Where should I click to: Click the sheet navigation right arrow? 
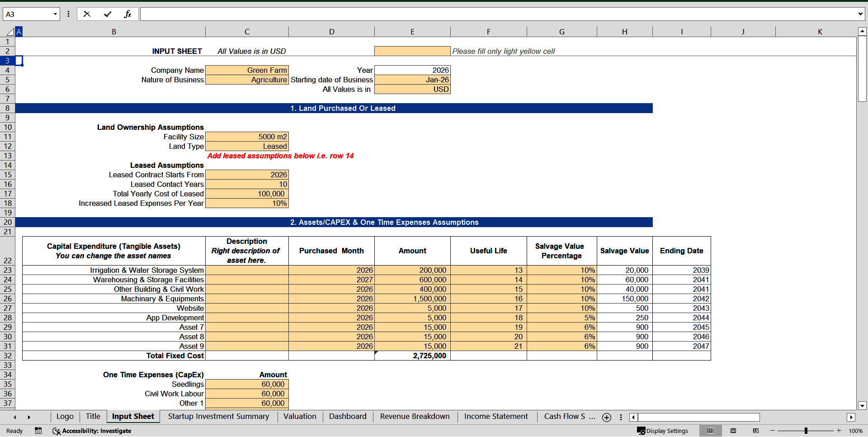29,417
